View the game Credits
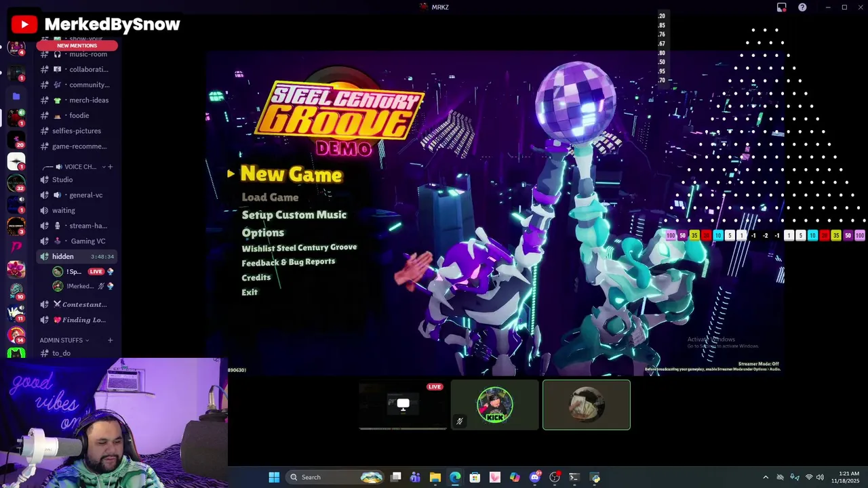Viewport: 868px width, 488px height. pyautogui.click(x=256, y=277)
